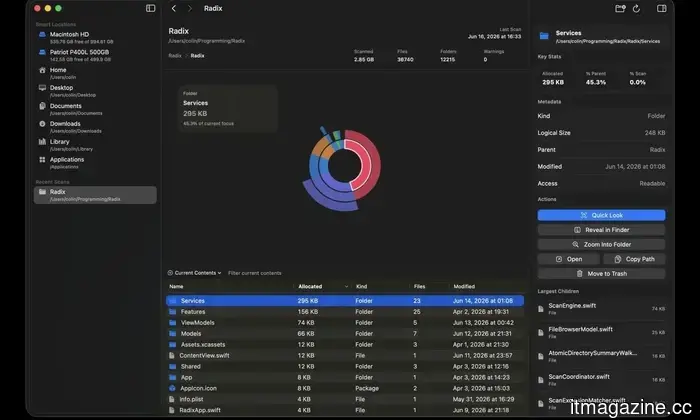Select the Services folder row

345,301
